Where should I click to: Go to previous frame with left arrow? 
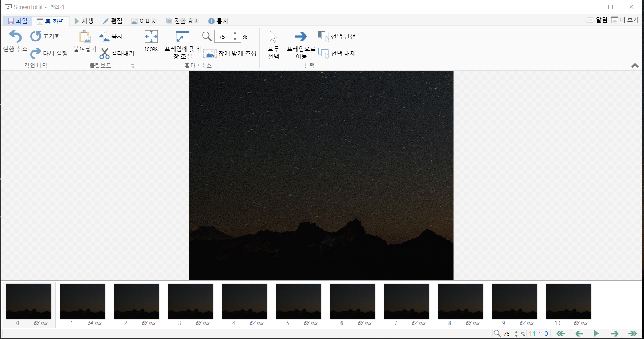coord(579,334)
